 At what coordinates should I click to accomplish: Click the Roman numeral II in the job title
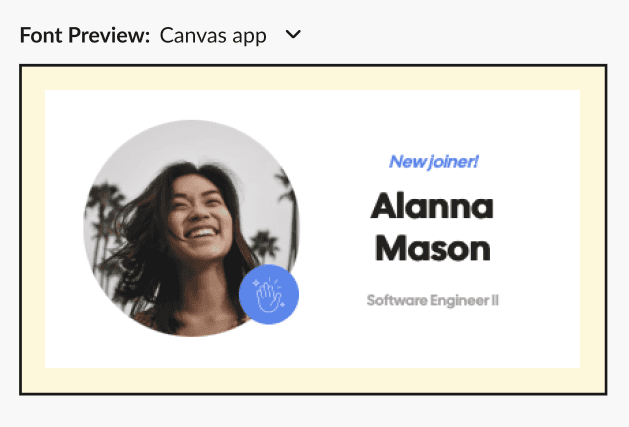[x=495, y=300]
